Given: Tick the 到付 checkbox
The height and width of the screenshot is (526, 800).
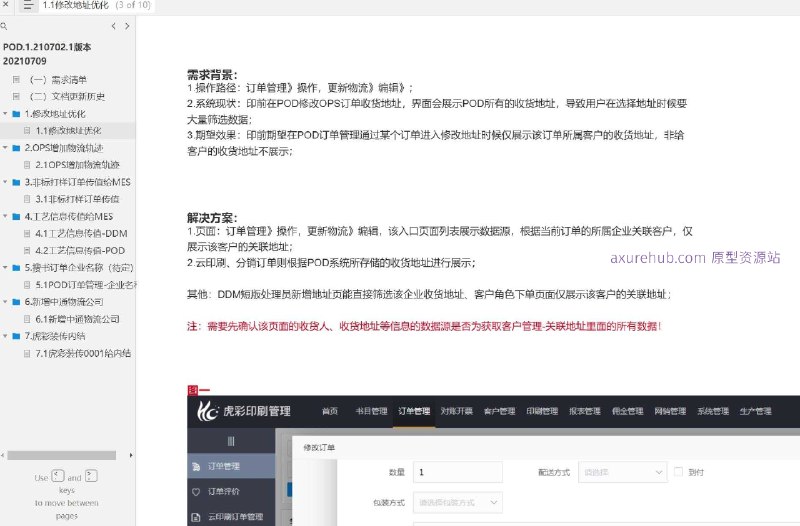Looking at the screenshot, I should pos(678,471).
